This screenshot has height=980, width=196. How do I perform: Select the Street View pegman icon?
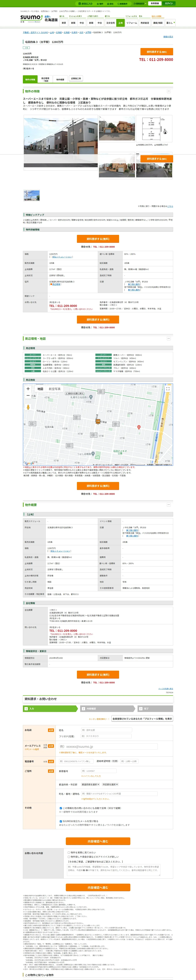coord(28,407)
